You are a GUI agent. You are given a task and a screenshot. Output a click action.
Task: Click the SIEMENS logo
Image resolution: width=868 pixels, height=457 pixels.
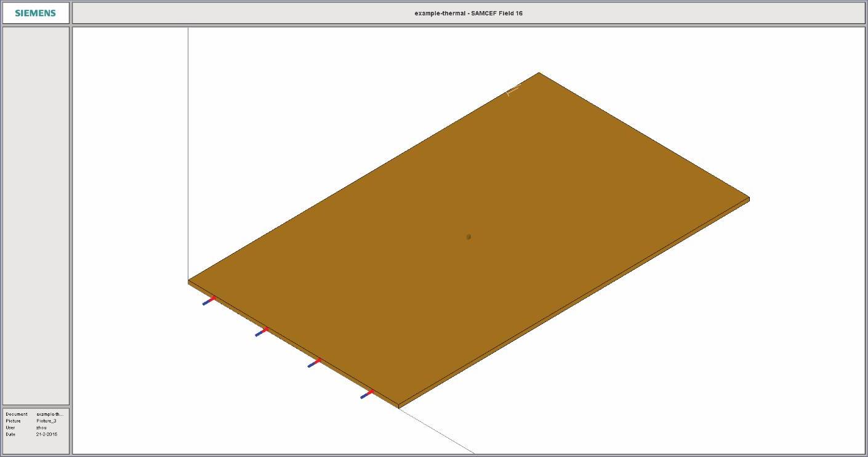pos(35,13)
